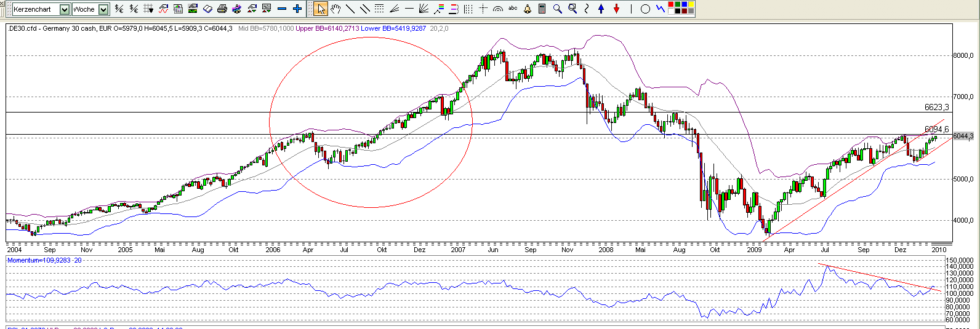Pick the white color swatch
980x329 pixels.
coord(671,11)
